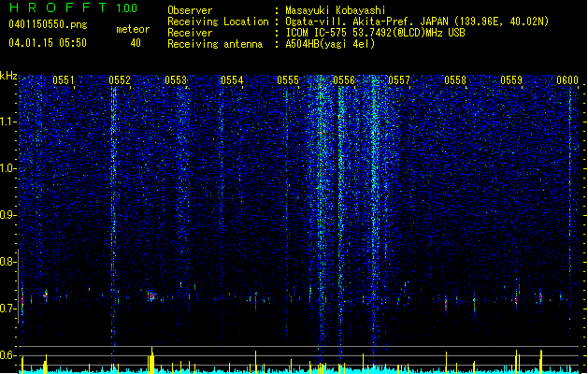This screenshot has height=374, width=588.
Task: Click the meteor count value 40
Action: click(x=136, y=43)
